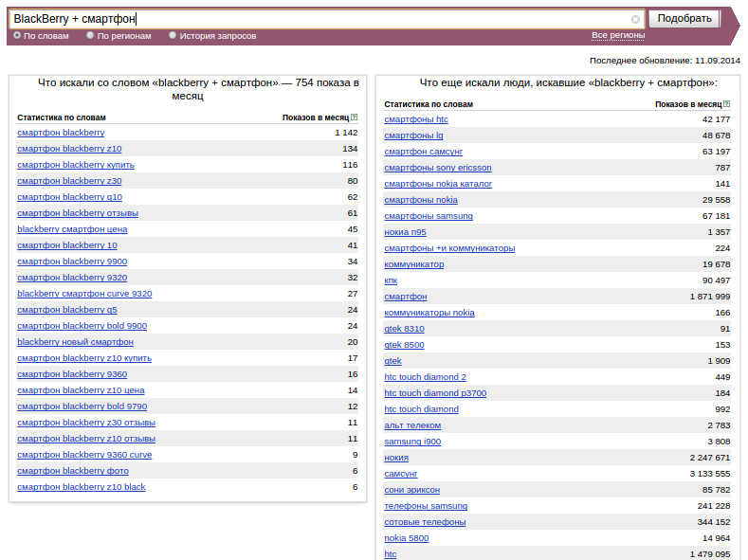The width and height of the screenshot is (748, 560).
Task: Open the смартфон blackberry фото link
Action: pos(73,471)
